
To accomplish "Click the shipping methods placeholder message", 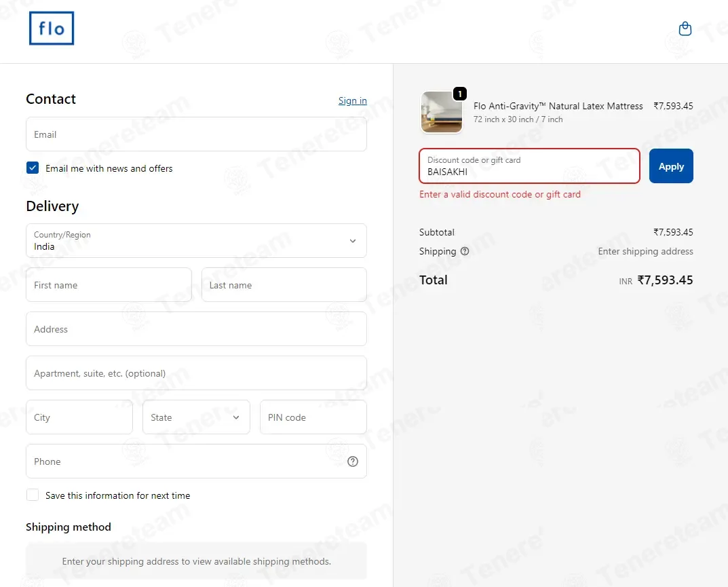I will 196,561.
